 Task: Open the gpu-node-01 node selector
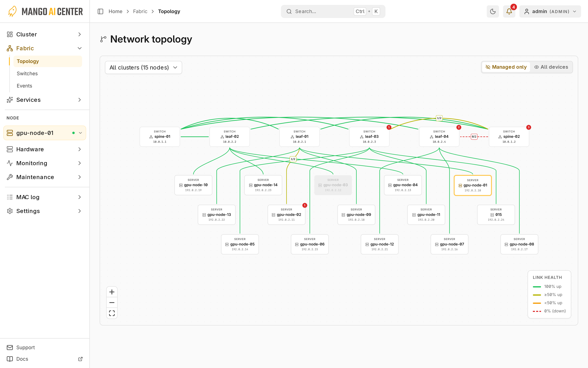pos(45,133)
